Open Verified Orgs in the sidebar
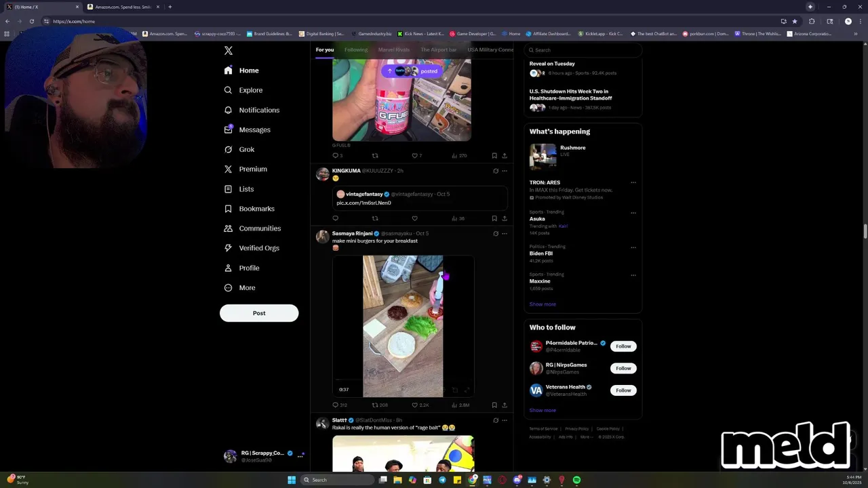Image resolution: width=868 pixels, height=488 pixels. (x=252, y=248)
